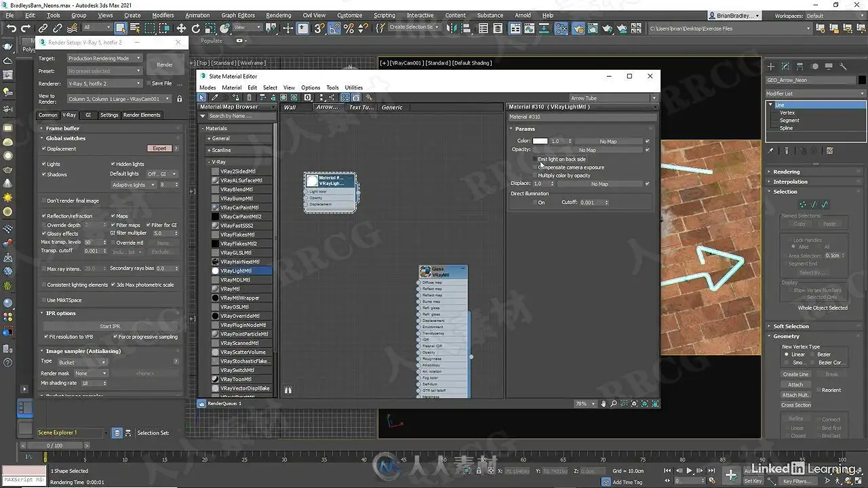This screenshot has height=488, width=868.
Task: Open the Renderer dropdown showing V-Ray 5
Action: pyautogui.click(x=104, y=83)
